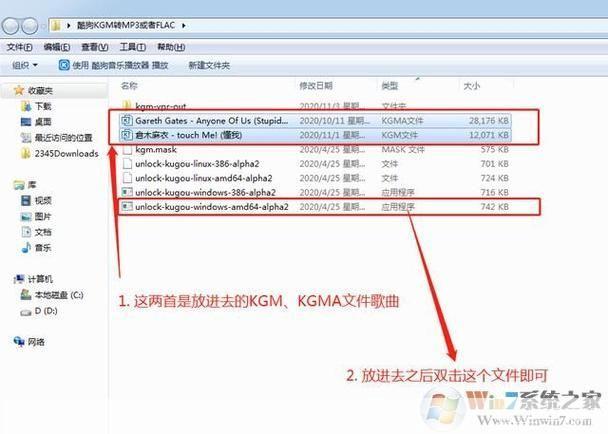This screenshot has width=608, height=434.
Task: Click the Forward navigation button
Action: point(29,26)
